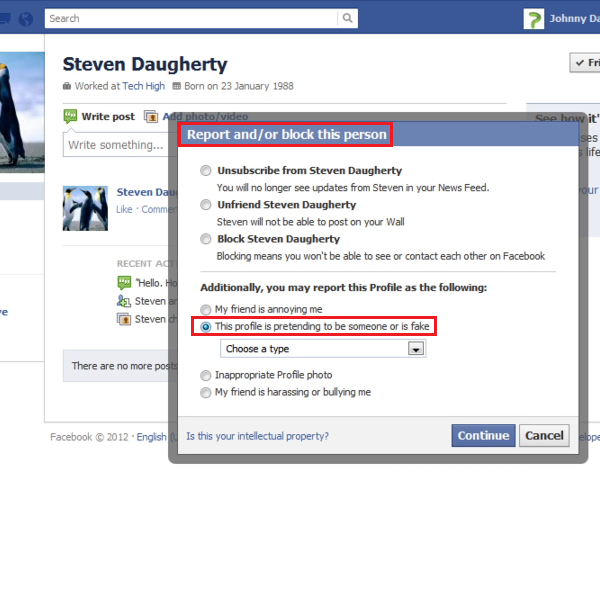Select 'This profile is pretending' radio button
Screen dimensions: 600x600
[x=205, y=327]
